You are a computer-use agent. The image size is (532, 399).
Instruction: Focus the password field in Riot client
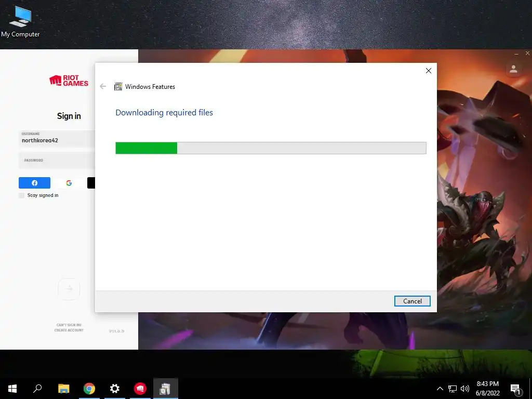(57, 160)
